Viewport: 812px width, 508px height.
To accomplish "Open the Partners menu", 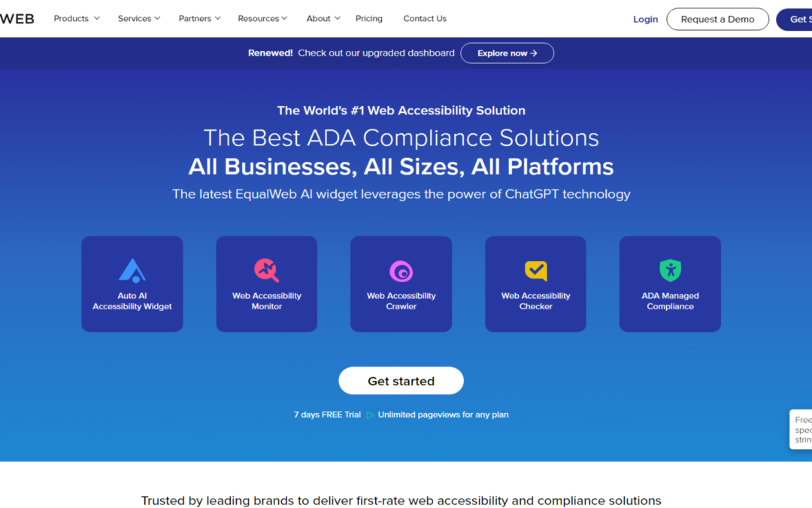I will tap(200, 19).
